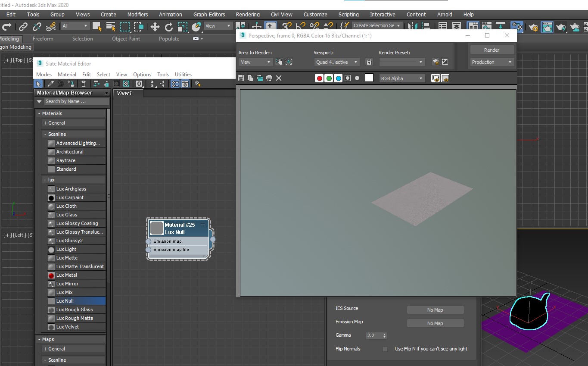
Task: Click the Render button
Action: point(492,50)
